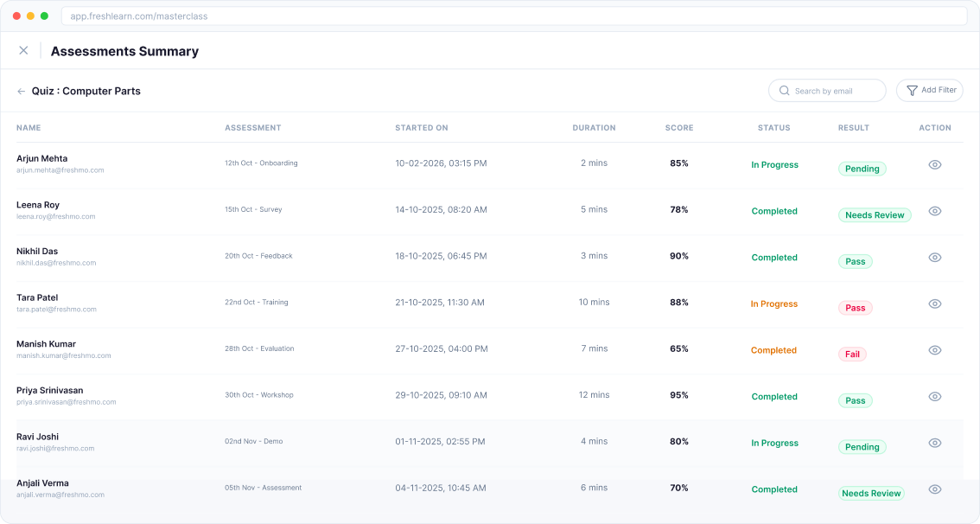View Manish Kumar's assessment details

point(934,349)
